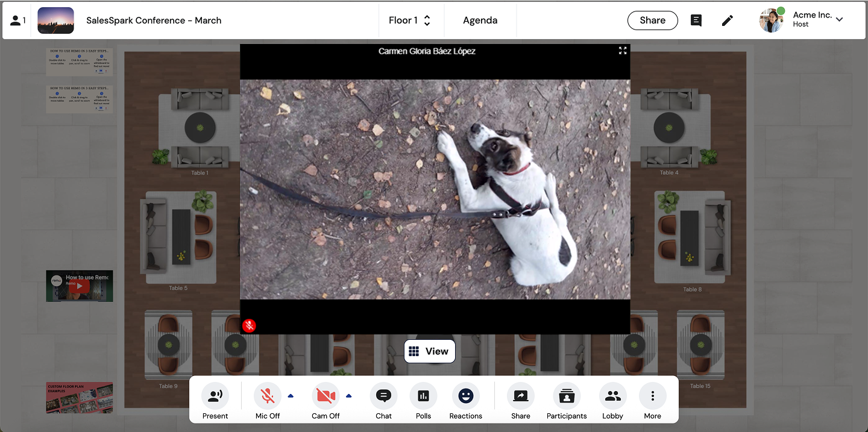
Task: Open the Floor 1 selector
Action: click(410, 20)
